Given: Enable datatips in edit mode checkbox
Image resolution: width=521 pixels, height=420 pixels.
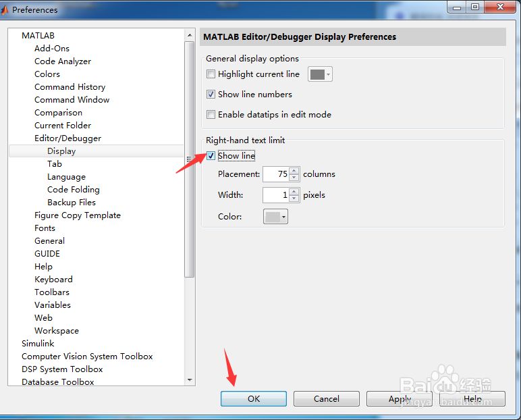Looking at the screenshot, I should pyautogui.click(x=211, y=114).
